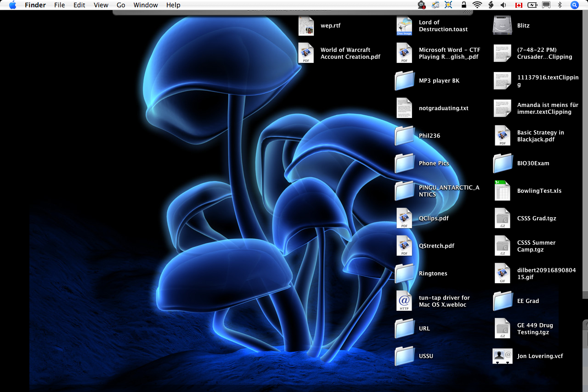Select GE 449 Drug Testing.tgz icon

tap(503, 329)
